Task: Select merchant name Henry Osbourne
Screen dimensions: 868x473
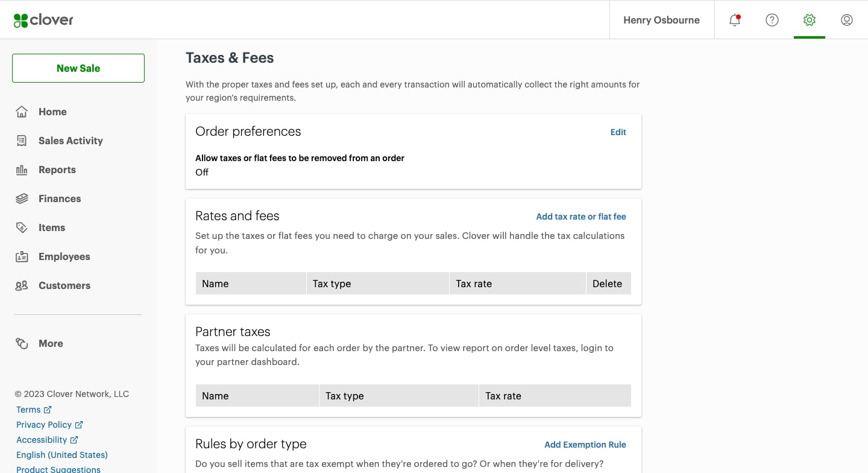Action: pos(661,20)
